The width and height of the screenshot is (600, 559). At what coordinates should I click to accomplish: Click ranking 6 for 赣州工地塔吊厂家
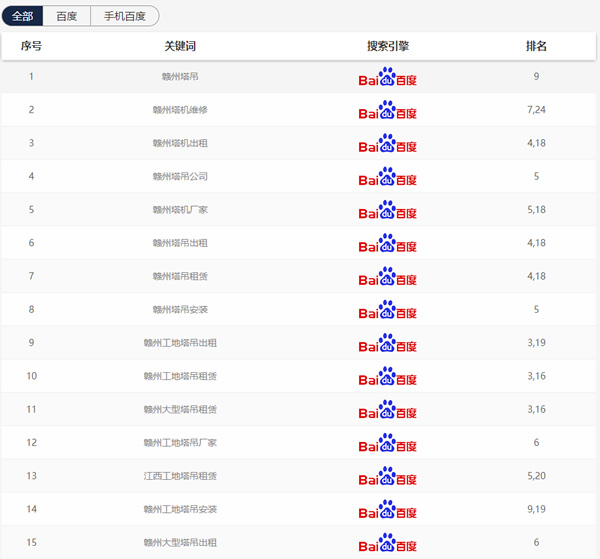(536, 443)
